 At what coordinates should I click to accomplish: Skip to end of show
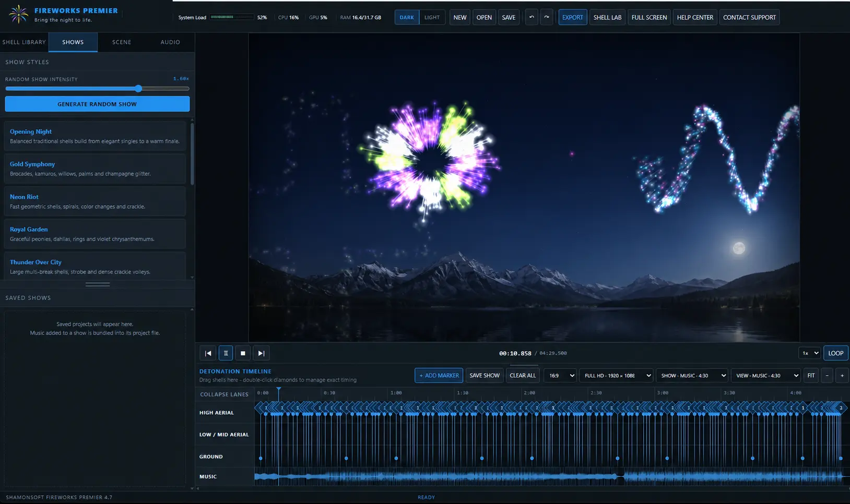click(x=261, y=353)
